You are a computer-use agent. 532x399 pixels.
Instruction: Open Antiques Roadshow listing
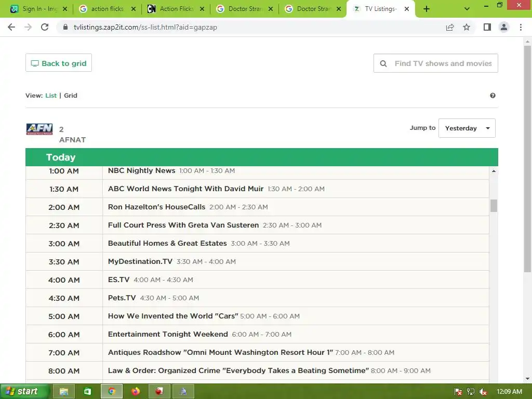coord(220,352)
